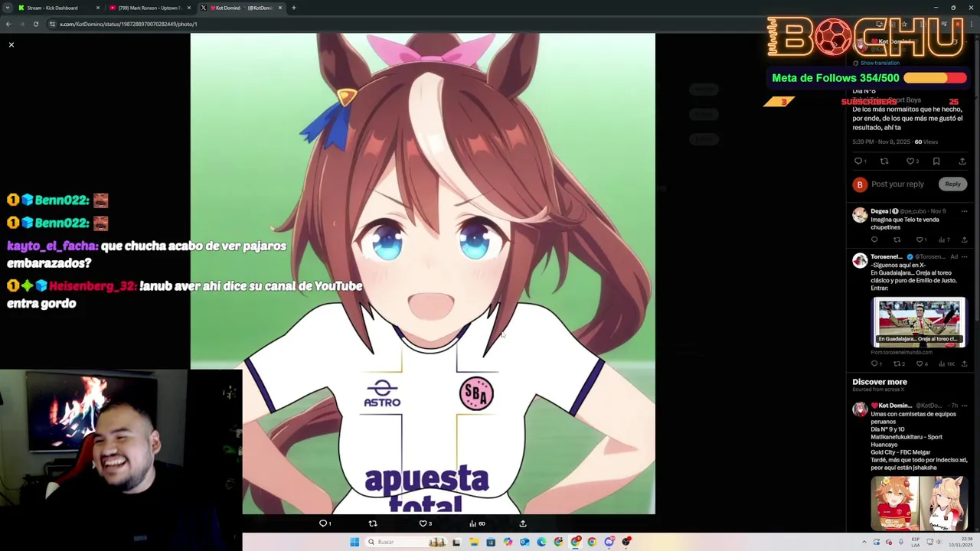Click the microphone icon in system tray
The width and height of the screenshot is (980, 551).
[901, 542]
